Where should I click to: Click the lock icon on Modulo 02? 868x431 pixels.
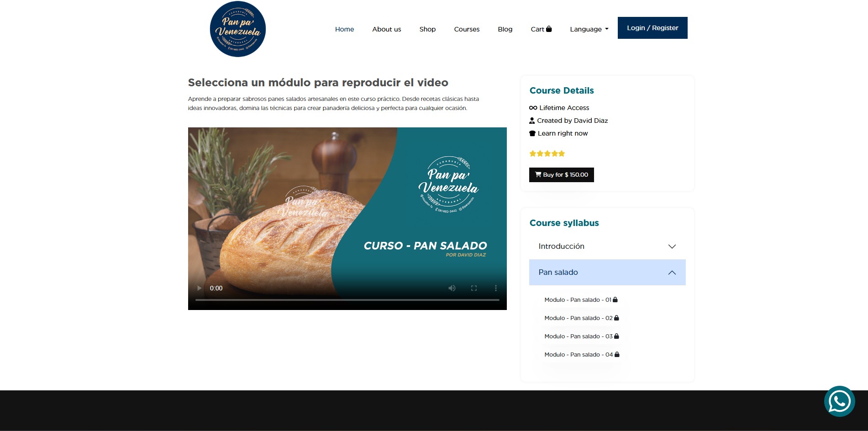pyautogui.click(x=616, y=318)
